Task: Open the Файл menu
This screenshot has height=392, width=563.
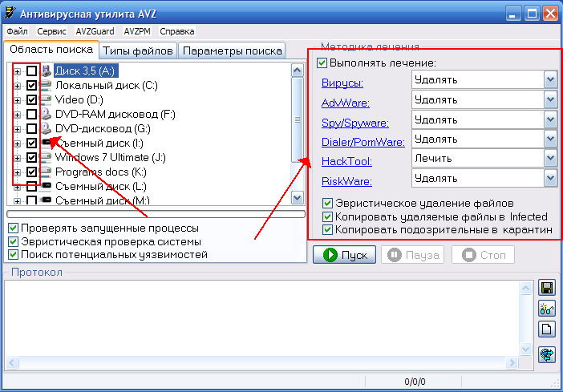Action: (x=17, y=31)
